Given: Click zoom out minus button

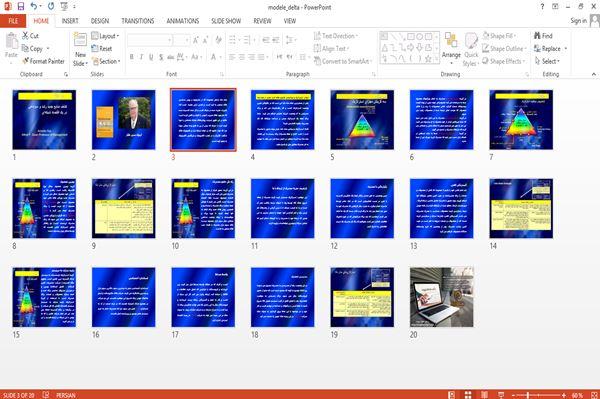Looking at the screenshot, I should coord(514,395).
